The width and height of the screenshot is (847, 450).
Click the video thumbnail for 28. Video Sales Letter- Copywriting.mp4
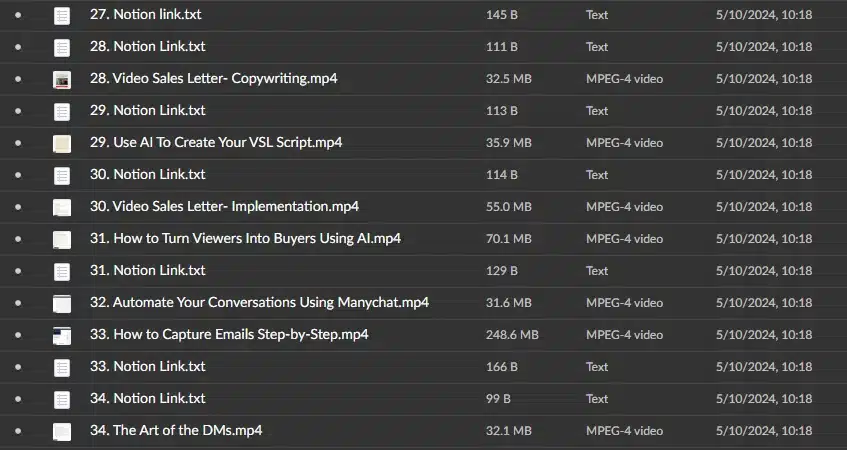tap(62, 79)
